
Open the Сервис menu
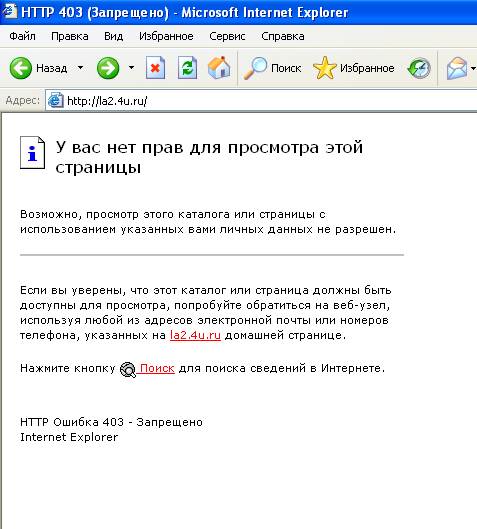227,36
